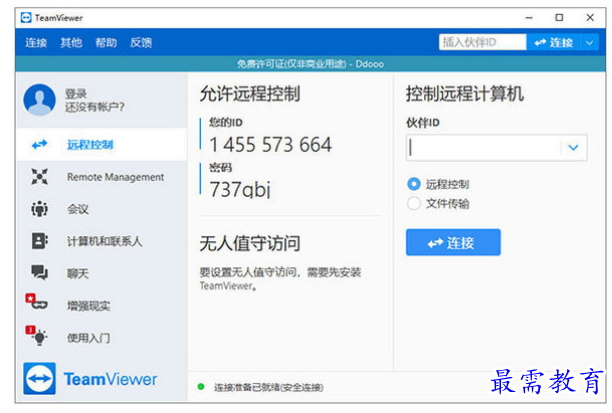The width and height of the screenshot is (612, 413).
Task: Click your ID number 1 455 573 664
Action: (270, 144)
